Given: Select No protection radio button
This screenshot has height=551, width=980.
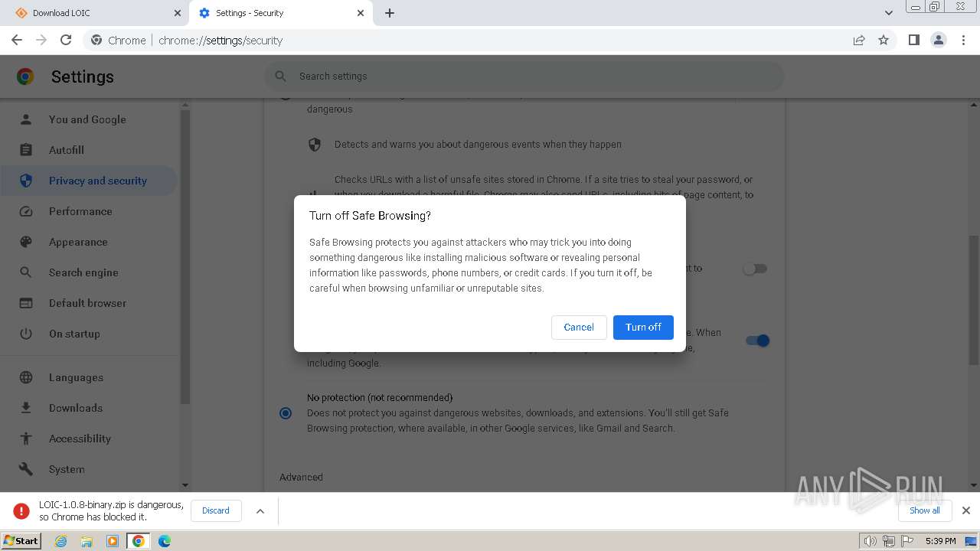Looking at the screenshot, I should [286, 413].
